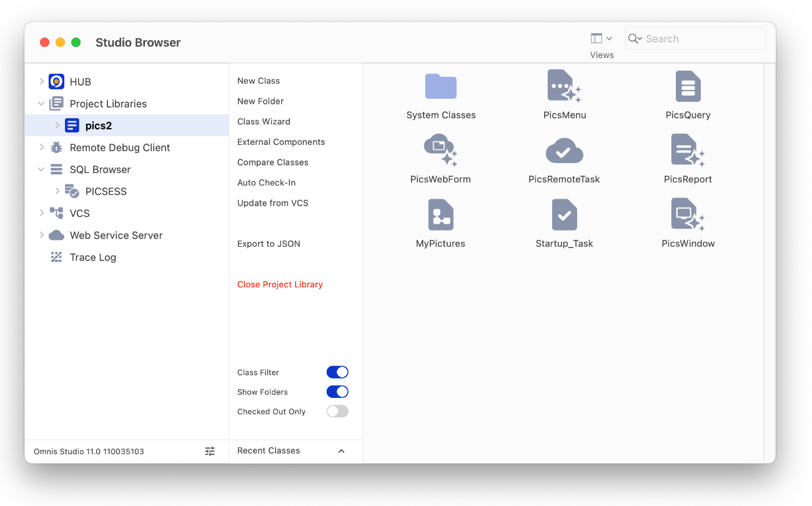Click the HUB icon in the tree
This screenshot has width=812, height=506.
pos(56,82)
